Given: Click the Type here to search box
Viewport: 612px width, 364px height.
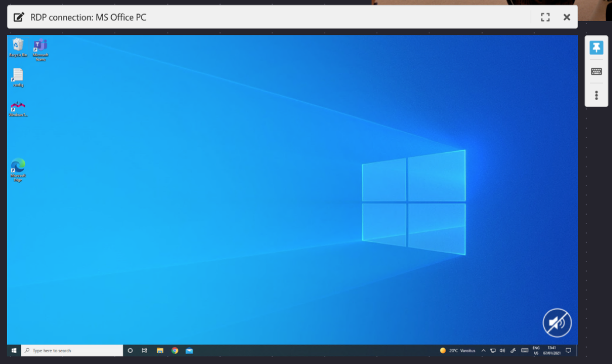Looking at the screenshot, I should pos(70,350).
